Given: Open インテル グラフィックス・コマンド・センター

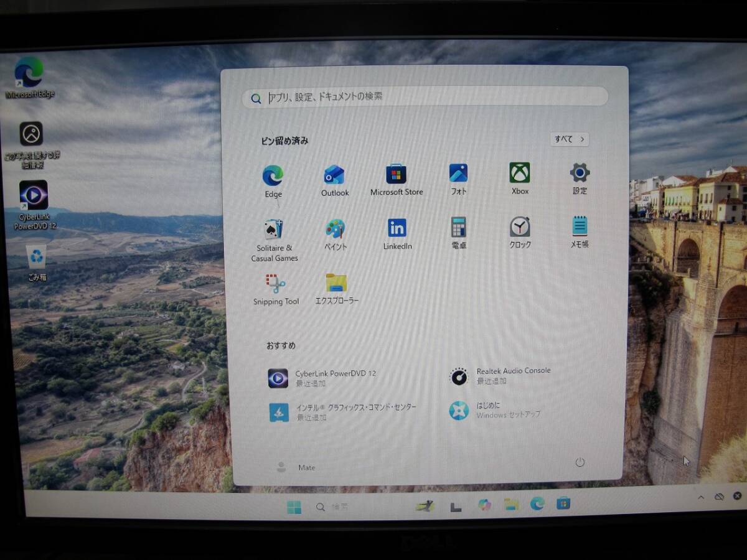Looking at the screenshot, I should [343, 412].
